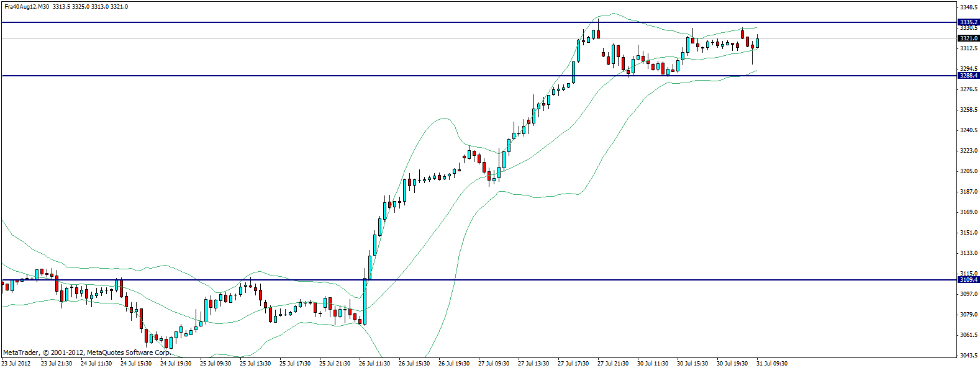
Task: Click the 26 Jul 19:30 time label
Action: pos(454,364)
